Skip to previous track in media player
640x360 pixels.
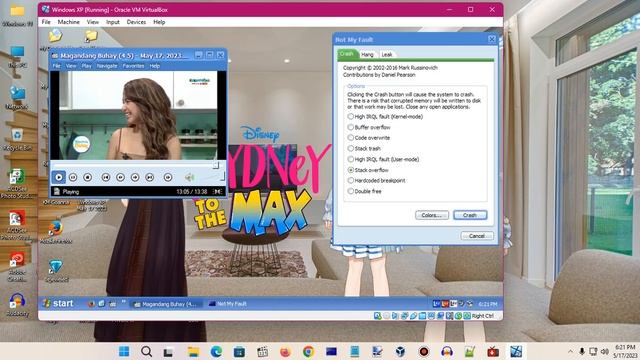coord(106,177)
